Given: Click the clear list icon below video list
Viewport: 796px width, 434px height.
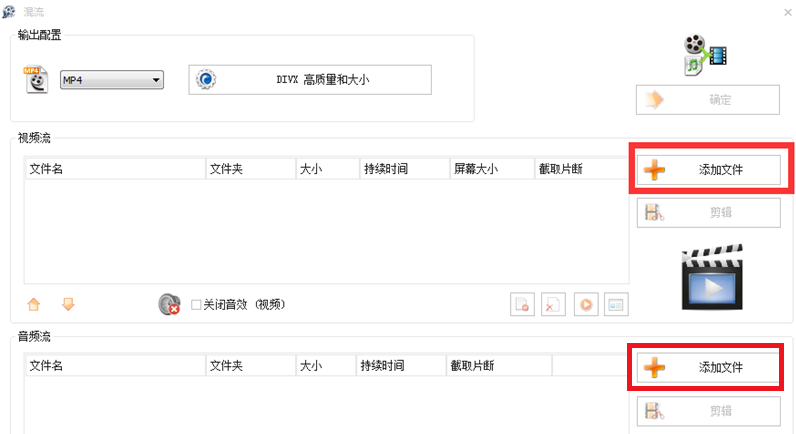Looking at the screenshot, I should pyautogui.click(x=553, y=306).
